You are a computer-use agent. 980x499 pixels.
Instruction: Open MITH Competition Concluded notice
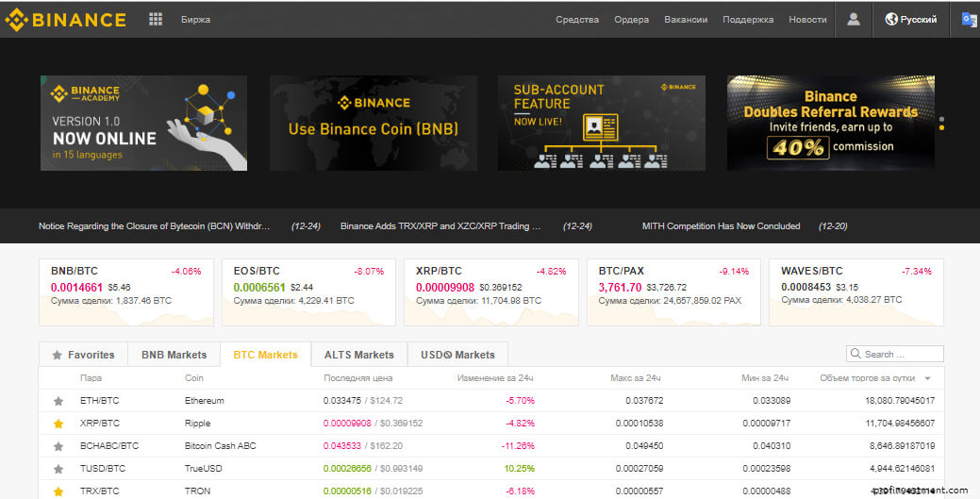pyautogui.click(x=722, y=225)
